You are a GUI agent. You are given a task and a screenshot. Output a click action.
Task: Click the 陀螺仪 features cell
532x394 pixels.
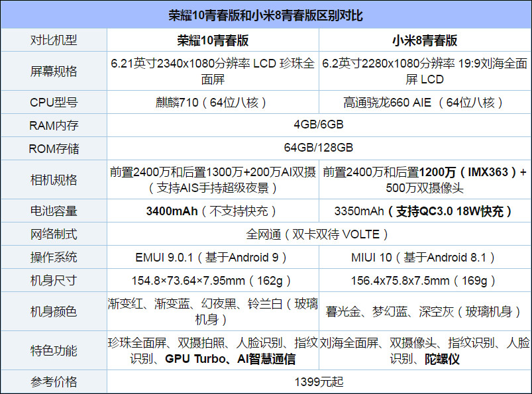[x=425, y=350]
